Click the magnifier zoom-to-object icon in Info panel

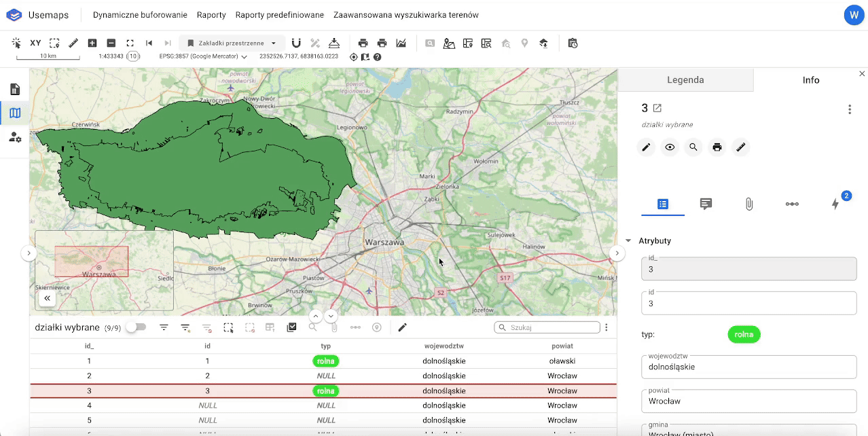coord(693,147)
